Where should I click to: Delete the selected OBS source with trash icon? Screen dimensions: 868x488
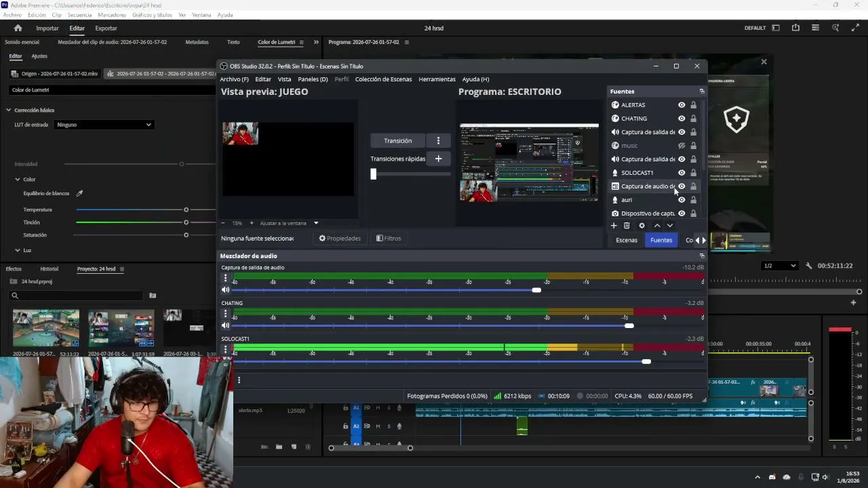tap(627, 226)
